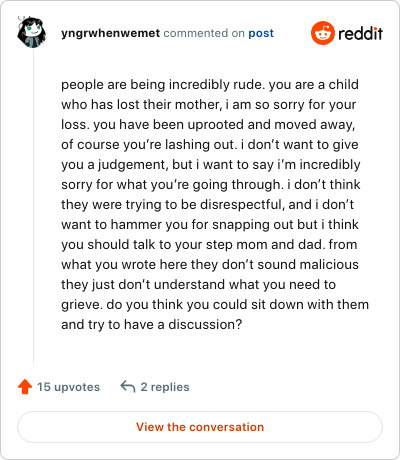The height and width of the screenshot is (460, 400).
Task: Click the "2 replies" count label
Action: (x=165, y=387)
